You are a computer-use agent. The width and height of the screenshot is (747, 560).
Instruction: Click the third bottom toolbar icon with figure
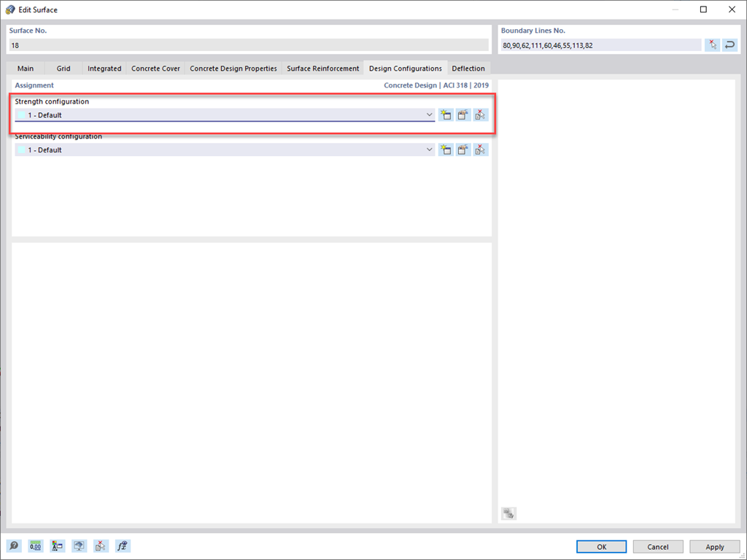click(x=58, y=545)
